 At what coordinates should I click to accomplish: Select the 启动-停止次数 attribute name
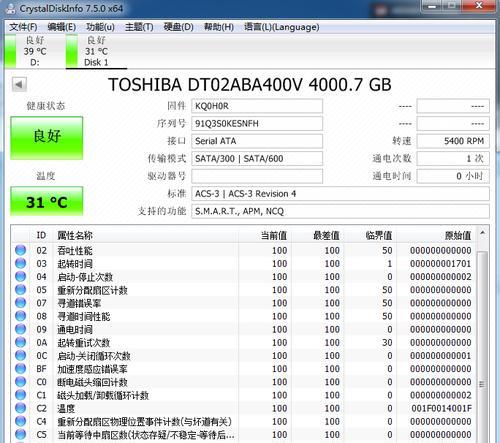85,277
